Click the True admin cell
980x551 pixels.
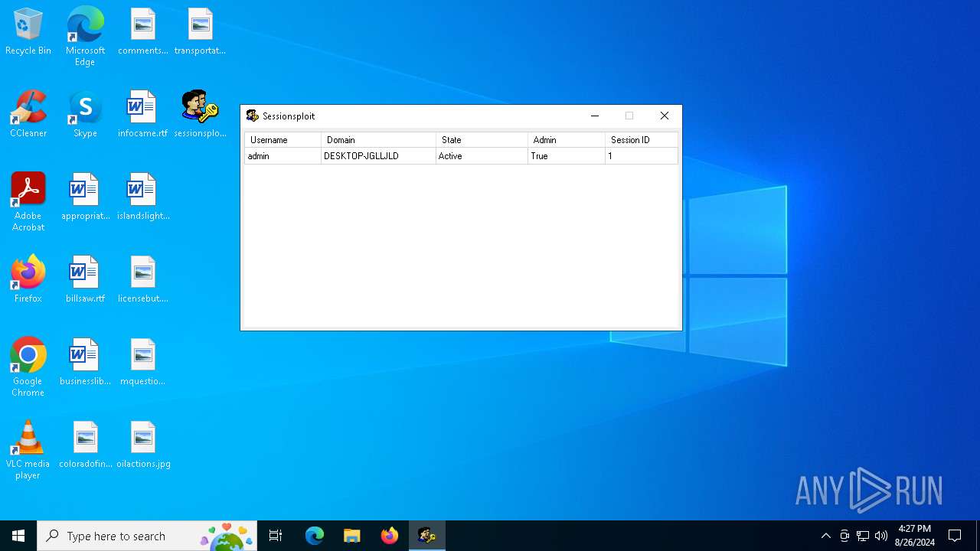click(x=566, y=156)
